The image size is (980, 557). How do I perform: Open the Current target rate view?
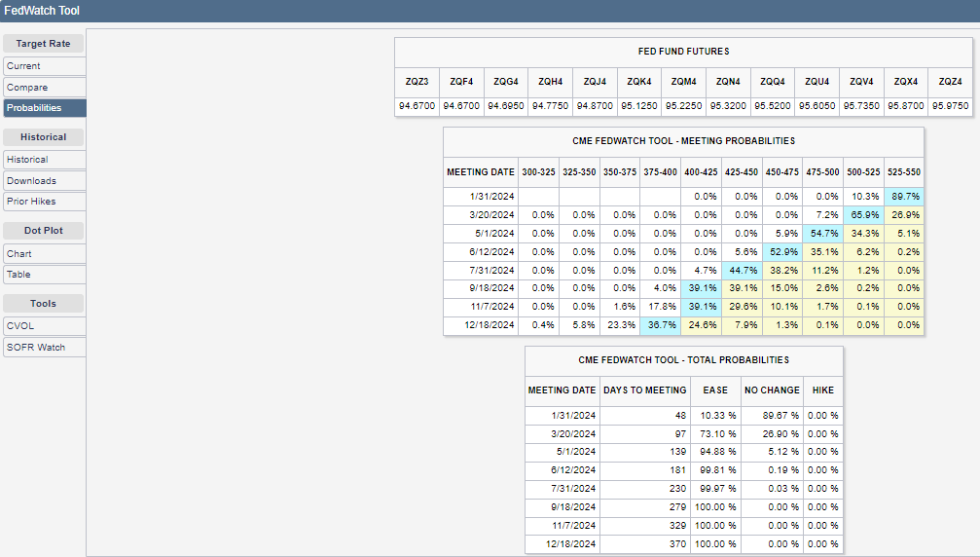pyautogui.click(x=45, y=65)
